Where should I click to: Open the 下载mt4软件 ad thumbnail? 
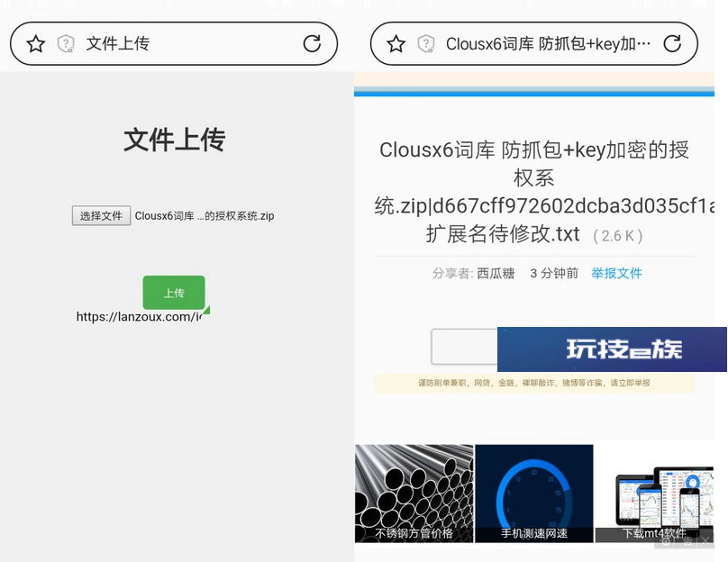coord(654,494)
